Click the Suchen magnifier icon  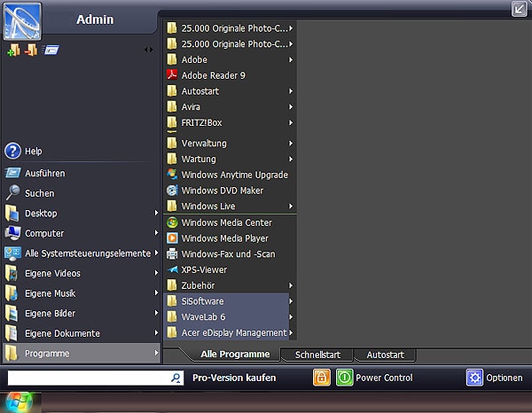[x=13, y=192]
